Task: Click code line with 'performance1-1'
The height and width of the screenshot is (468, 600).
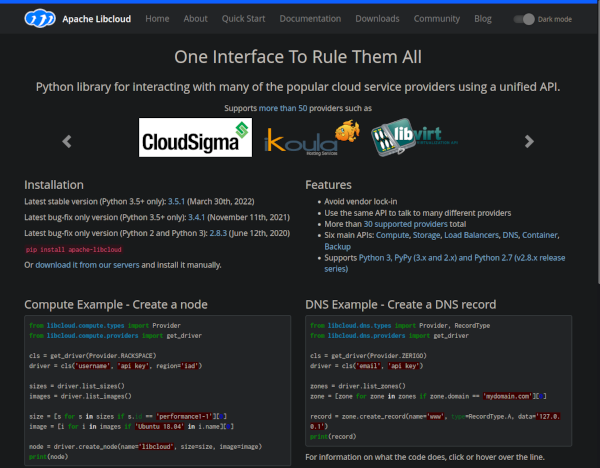Action: coord(128,416)
